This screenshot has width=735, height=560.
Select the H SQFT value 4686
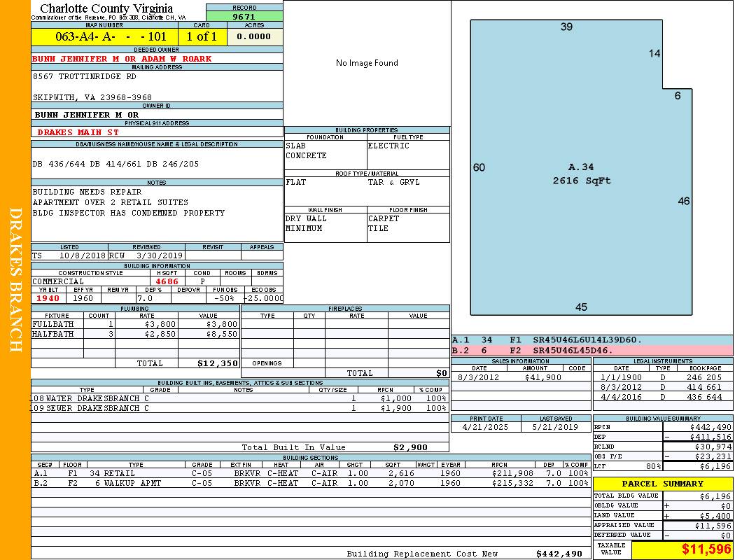(x=167, y=281)
